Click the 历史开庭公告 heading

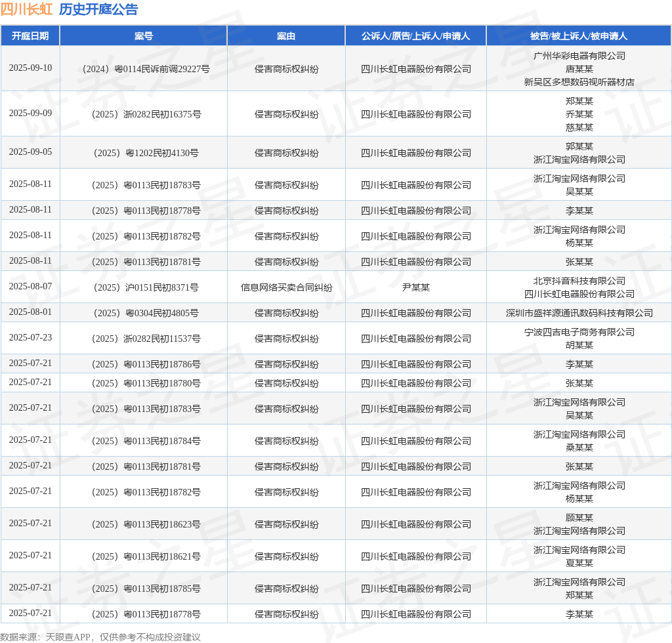[98, 9]
